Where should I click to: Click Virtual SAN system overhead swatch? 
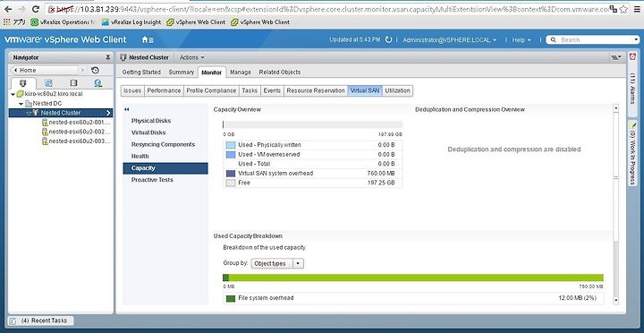(x=231, y=174)
